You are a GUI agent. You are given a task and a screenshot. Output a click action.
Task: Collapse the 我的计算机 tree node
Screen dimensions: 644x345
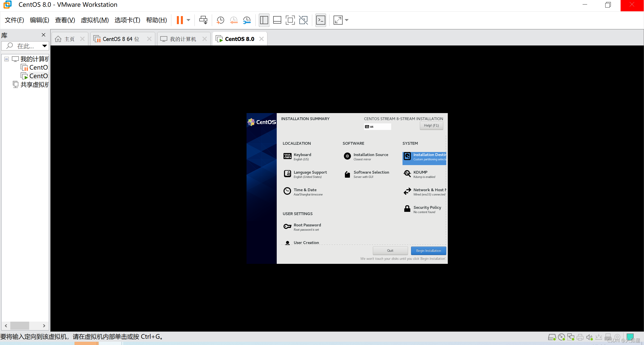[7, 59]
